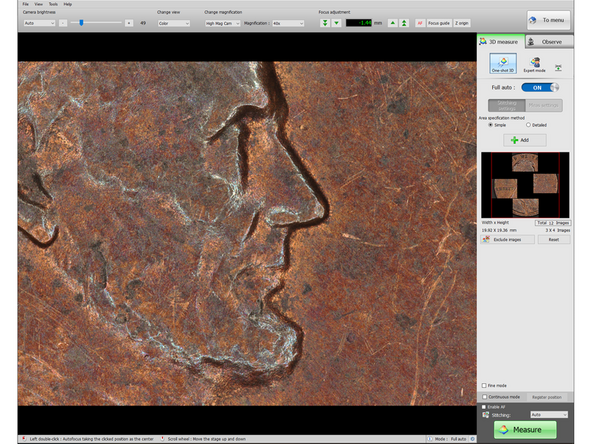
Task: Click the 3D measure tab icon
Action: point(483,42)
